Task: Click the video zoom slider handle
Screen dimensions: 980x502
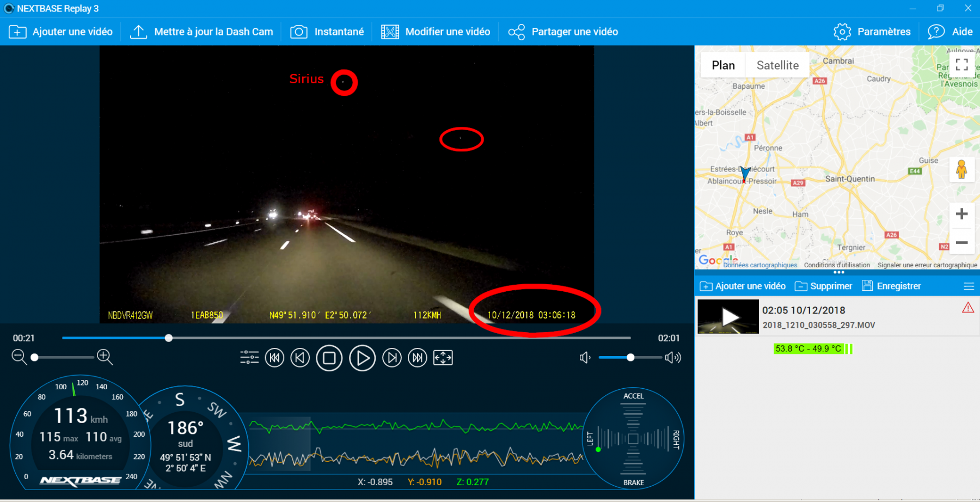Action: (34, 358)
